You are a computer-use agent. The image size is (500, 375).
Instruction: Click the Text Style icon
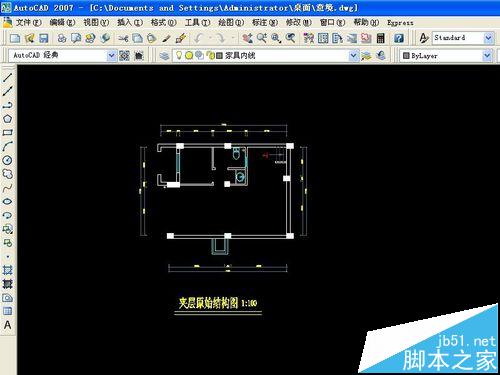point(423,38)
